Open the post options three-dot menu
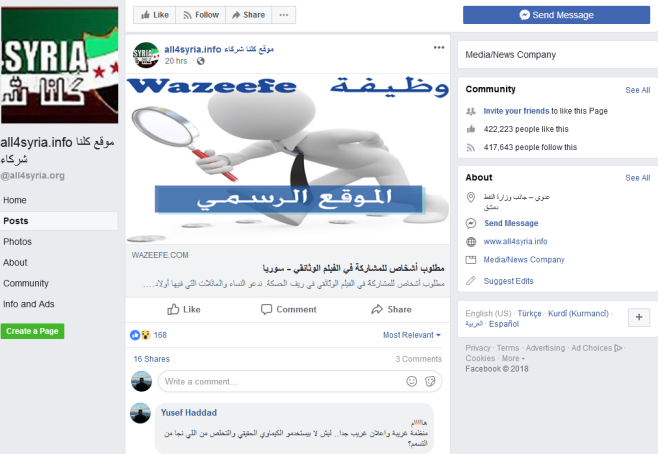This screenshot has height=454, width=658. 439,47
